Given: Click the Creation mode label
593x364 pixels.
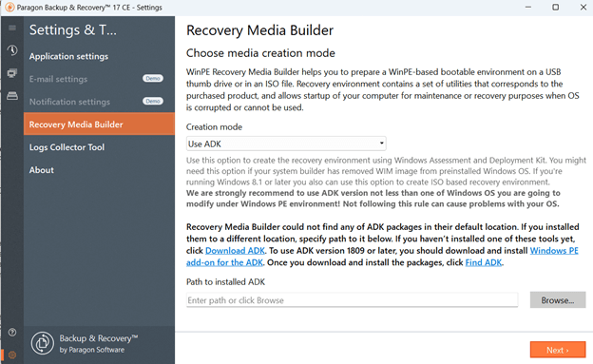Looking at the screenshot, I should coord(214,127).
